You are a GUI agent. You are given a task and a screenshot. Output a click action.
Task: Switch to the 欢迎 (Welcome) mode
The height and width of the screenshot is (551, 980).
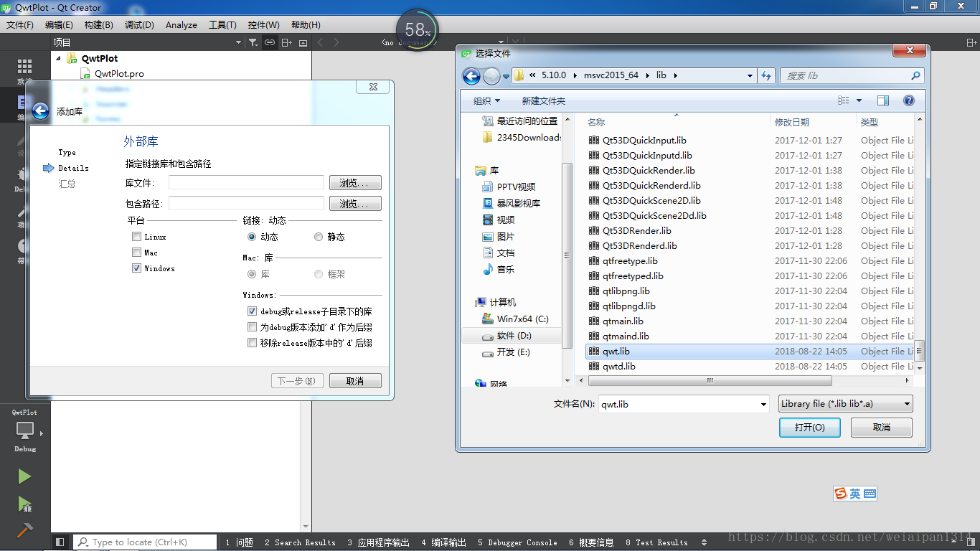(24, 67)
